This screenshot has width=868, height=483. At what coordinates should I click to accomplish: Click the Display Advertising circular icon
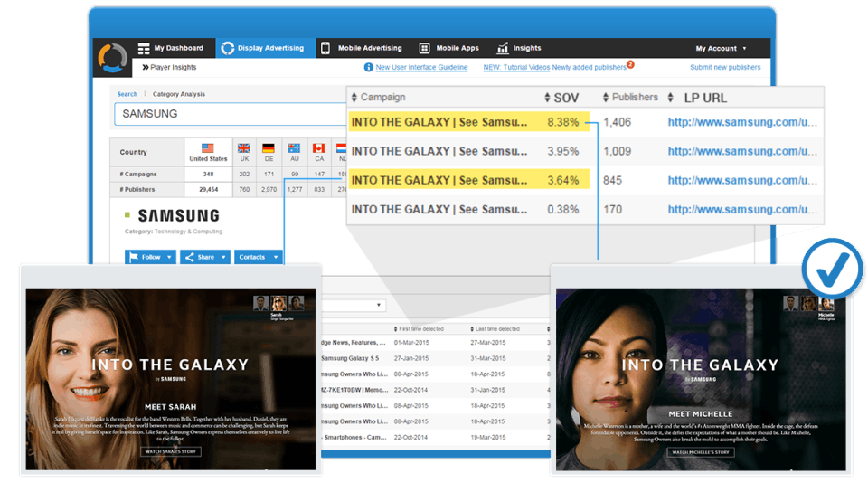click(x=228, y=48)
